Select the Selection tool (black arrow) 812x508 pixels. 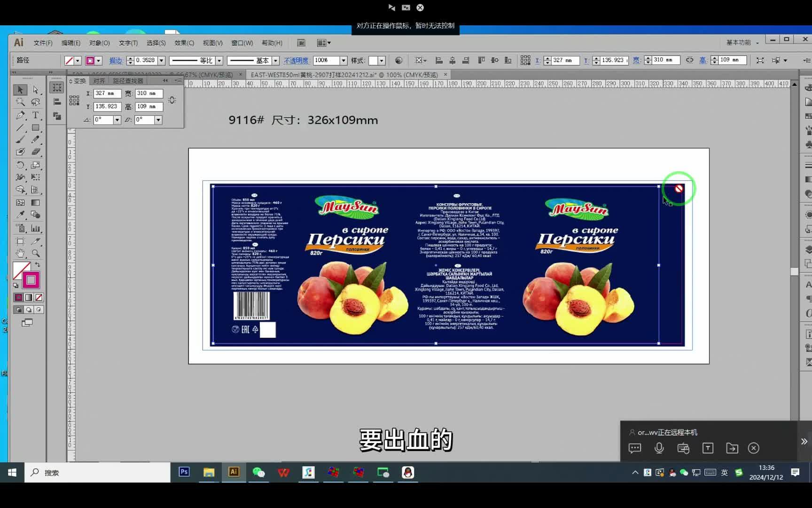[x=20, y=90]
